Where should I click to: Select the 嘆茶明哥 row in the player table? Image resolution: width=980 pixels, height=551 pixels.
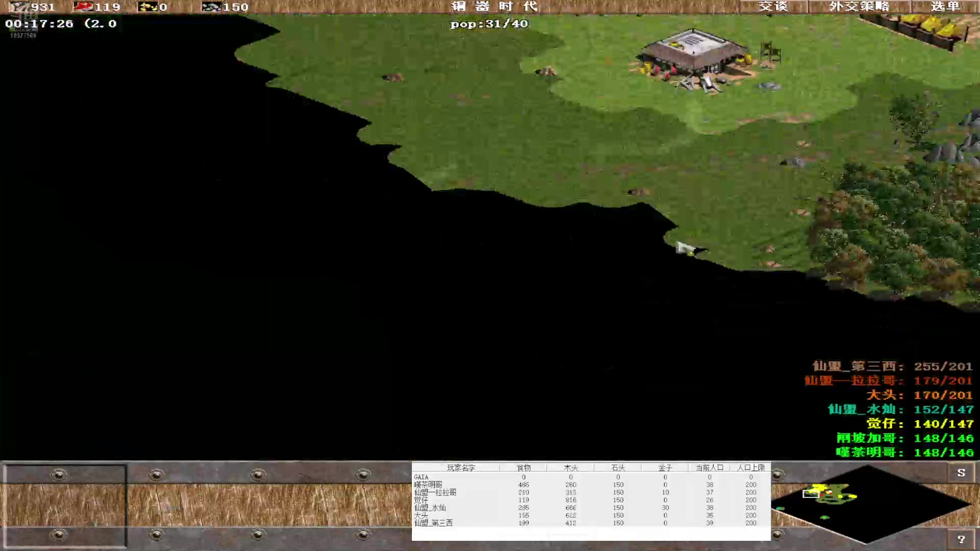point(591,485)
